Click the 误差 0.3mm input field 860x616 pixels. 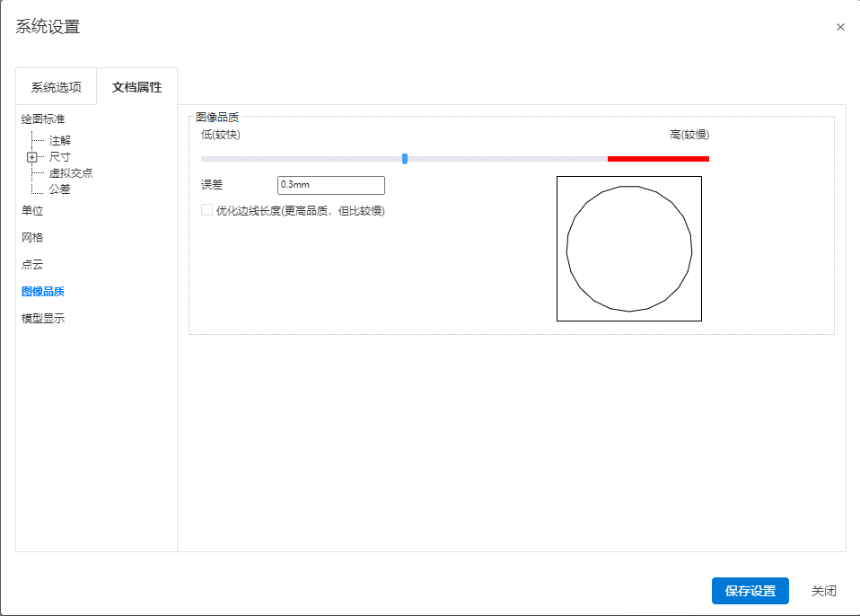(331, 185)
